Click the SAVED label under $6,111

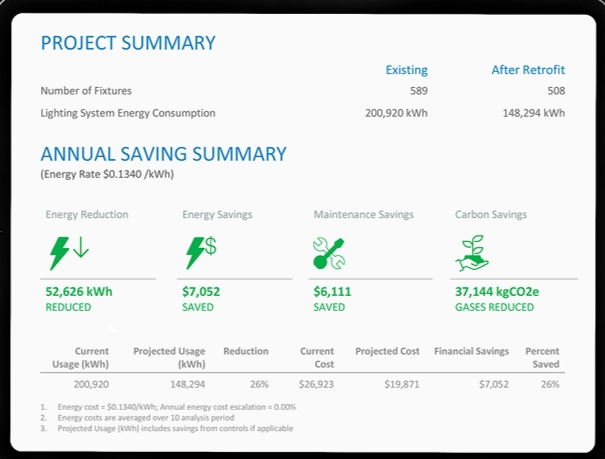pos(329,307)
